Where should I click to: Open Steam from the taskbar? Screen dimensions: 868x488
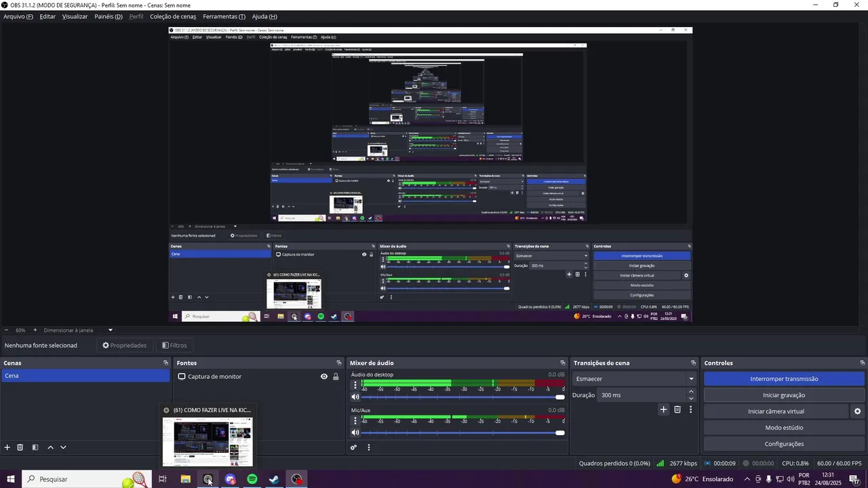point(274,479)
